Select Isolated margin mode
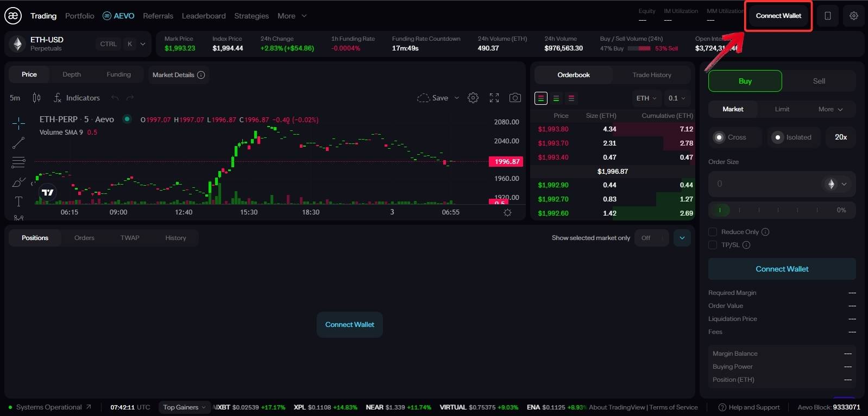This screenshot has width=868, height=416. click(x=795, y=137)
